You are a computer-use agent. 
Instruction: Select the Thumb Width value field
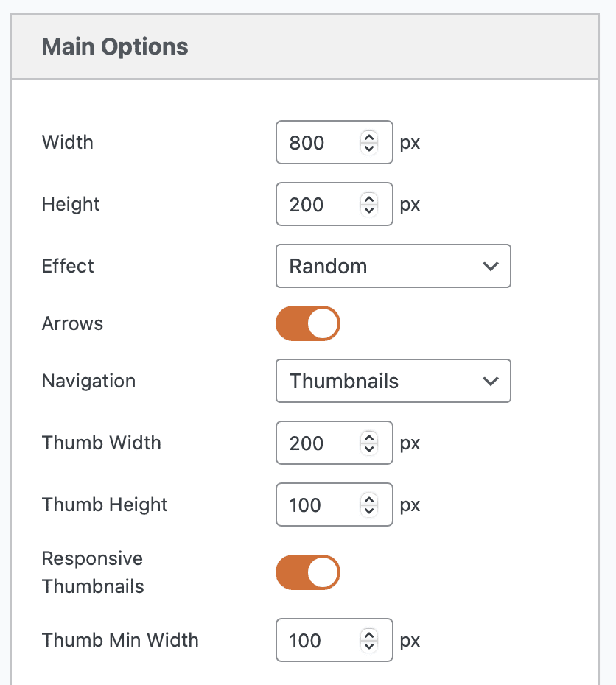coord(318,443)
